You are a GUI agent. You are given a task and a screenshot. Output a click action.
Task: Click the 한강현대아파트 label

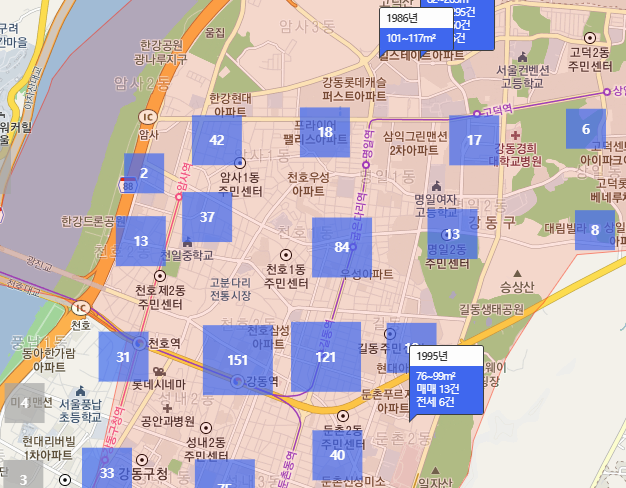230,105
